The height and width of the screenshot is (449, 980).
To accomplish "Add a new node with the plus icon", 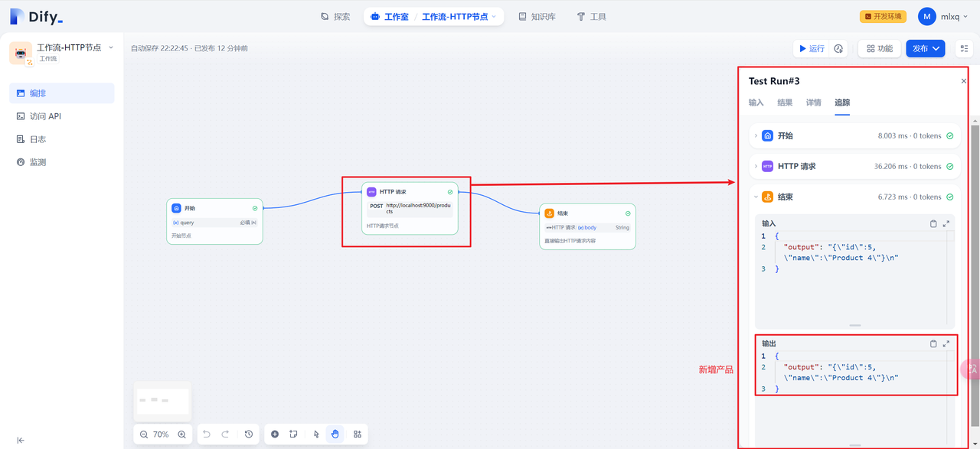I will (275, 434).
